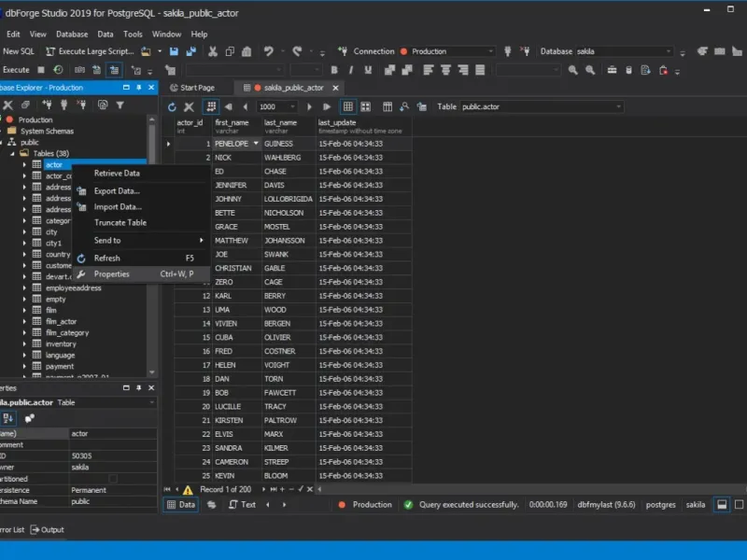
Task: Refresh the data grid with the refresh icon
Action: [x=172, y=106]
